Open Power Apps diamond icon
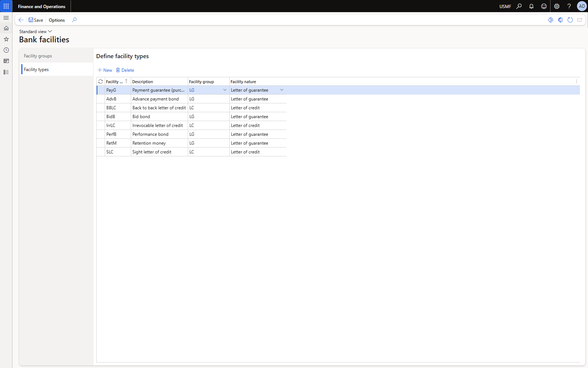Viewport: 588px width, 368px height. (x=551, y=20)
